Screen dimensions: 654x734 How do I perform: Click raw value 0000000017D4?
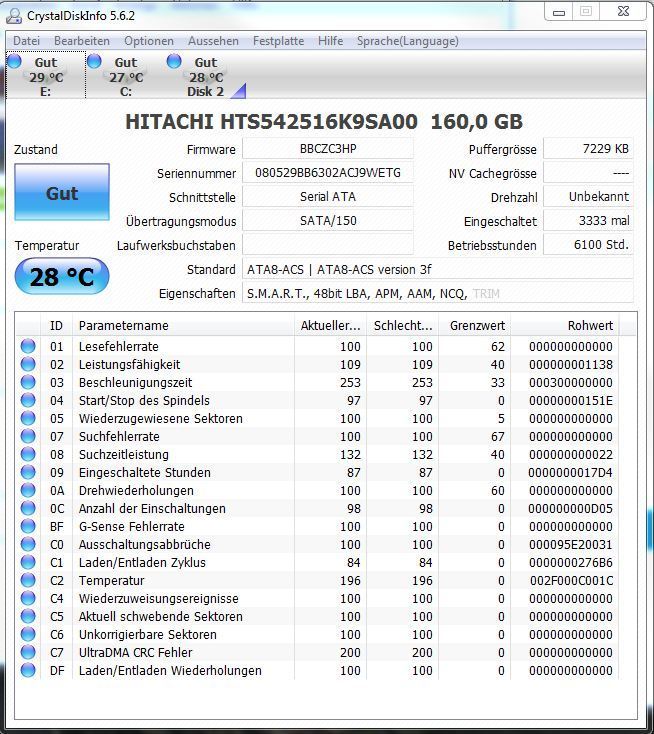click(570, 472)
